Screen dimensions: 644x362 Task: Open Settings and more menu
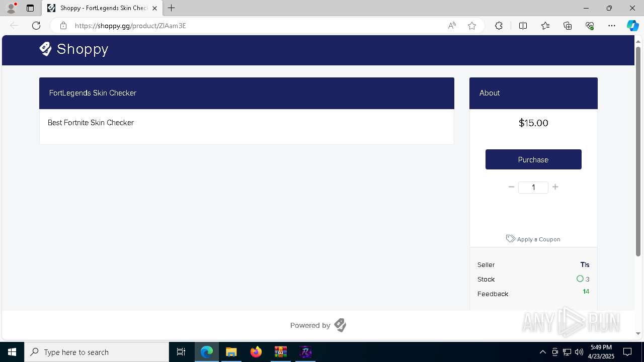612,26
